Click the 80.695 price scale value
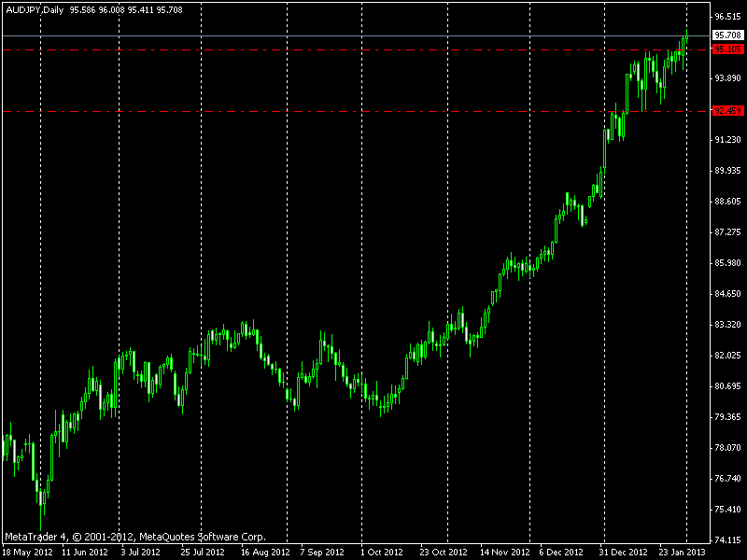This screenshot has width=747, height=560. tap(726, 386)
